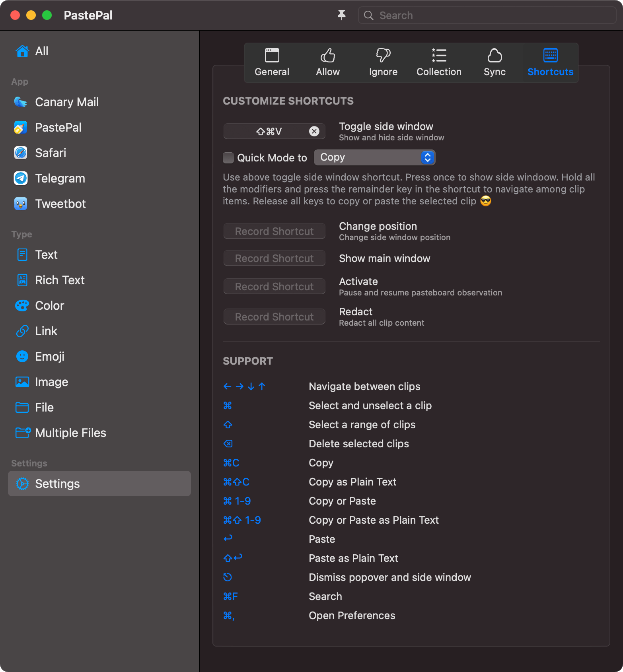Switch to the General tab
The width and height of the screenshot is (623, 672).
[x=272, y=63]
